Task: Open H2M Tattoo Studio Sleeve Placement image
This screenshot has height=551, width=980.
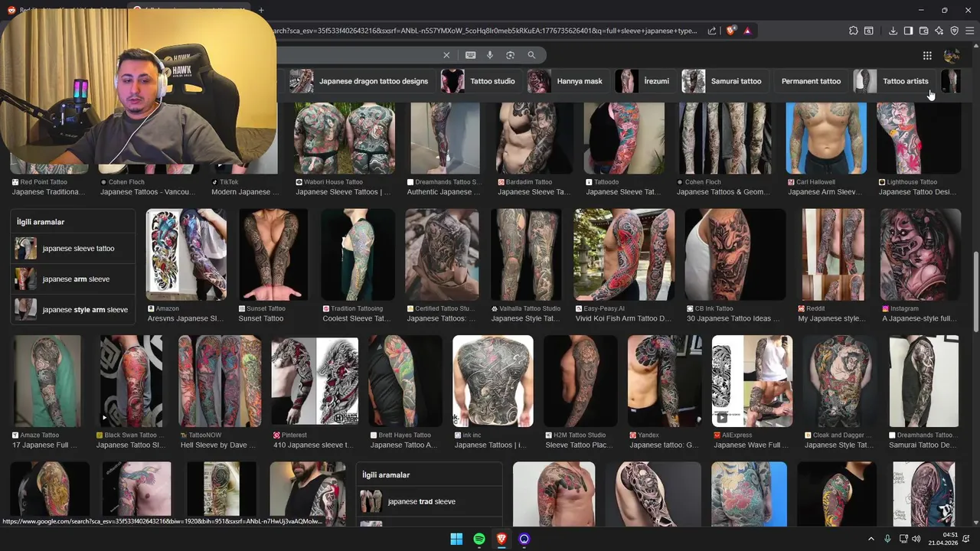Action: [x=581, y=381]
